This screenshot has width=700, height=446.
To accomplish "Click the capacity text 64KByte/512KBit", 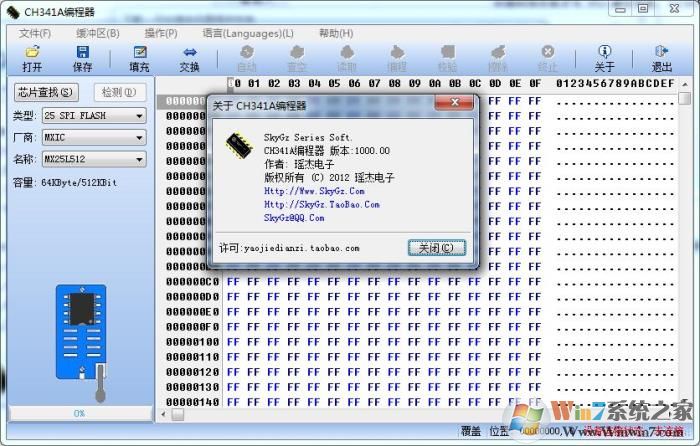I will [x=79, y=183].
